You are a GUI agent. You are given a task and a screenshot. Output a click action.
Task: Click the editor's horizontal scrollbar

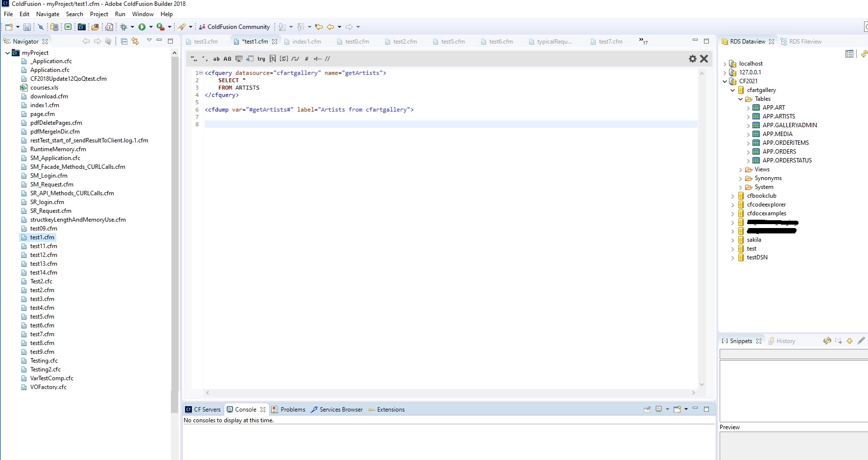coord(450,392)
